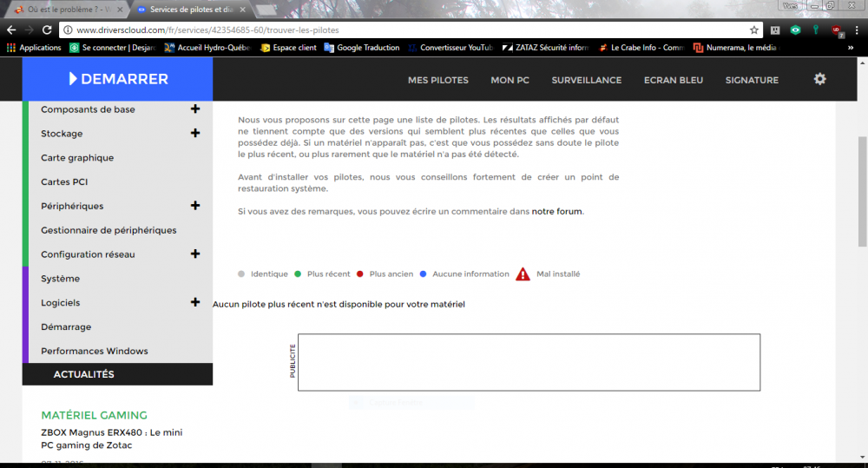
Task: Open the green eye extension icon
Action: [x=795, y=30]
